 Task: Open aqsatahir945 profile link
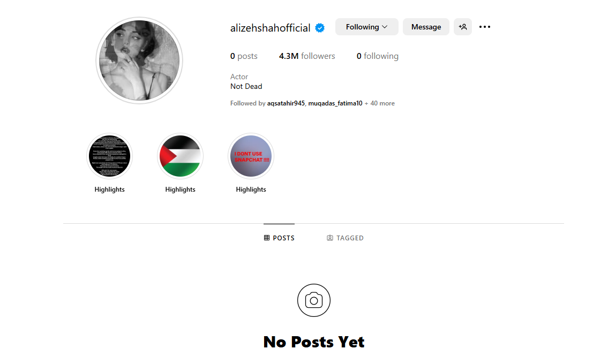tap(286, 103)
